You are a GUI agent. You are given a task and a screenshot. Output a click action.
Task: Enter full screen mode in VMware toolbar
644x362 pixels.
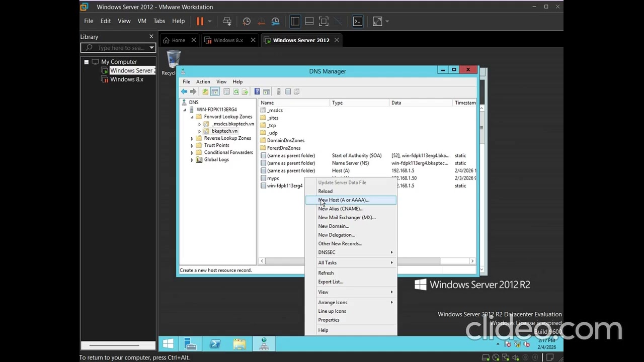coord(324,21)
